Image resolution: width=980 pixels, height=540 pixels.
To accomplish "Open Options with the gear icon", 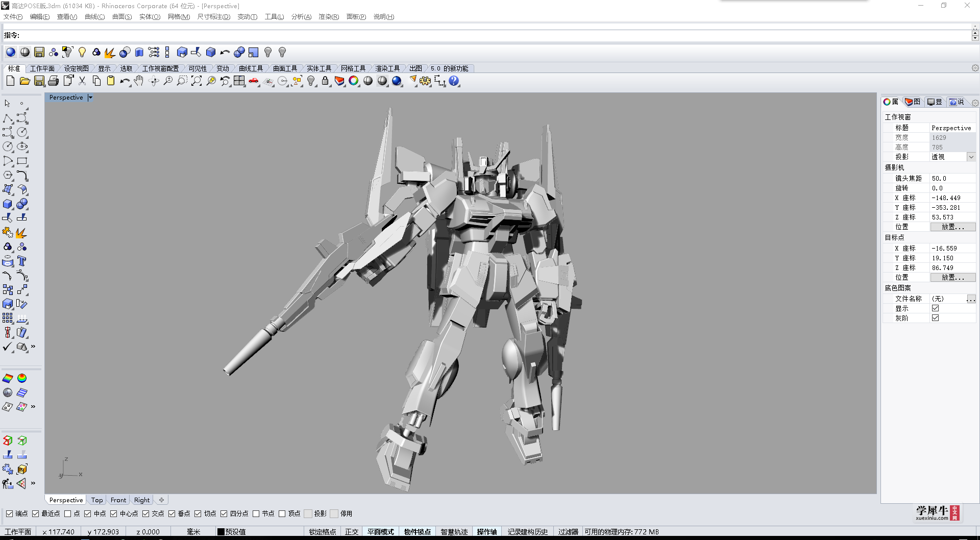I will [425, 81].
